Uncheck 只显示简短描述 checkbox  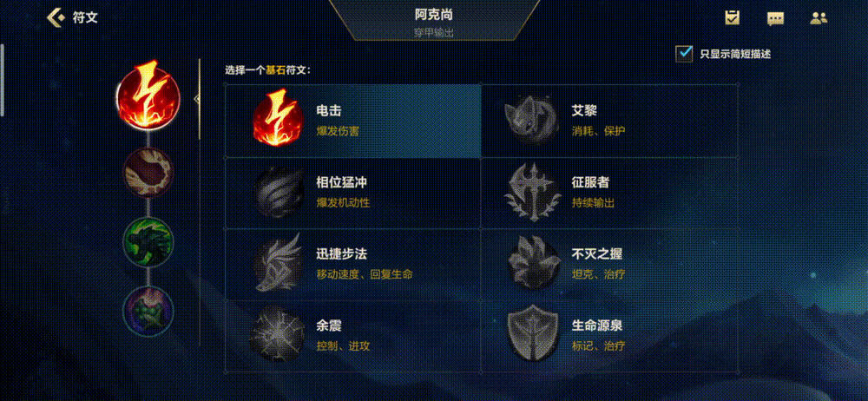pyautogui.click(x=684, y=53)
